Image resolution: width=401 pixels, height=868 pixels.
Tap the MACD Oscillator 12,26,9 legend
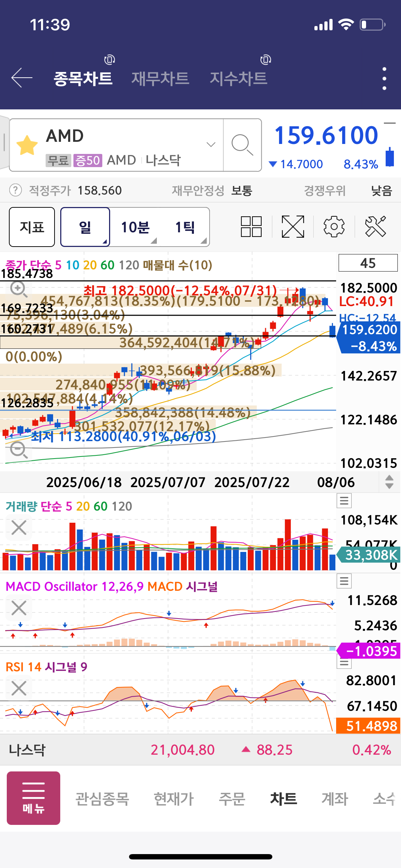point(74,587)
